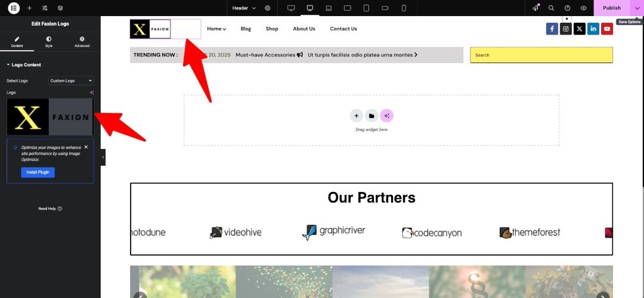Switch to the Advanced tab
644x298 pixels.
[82, 41]
